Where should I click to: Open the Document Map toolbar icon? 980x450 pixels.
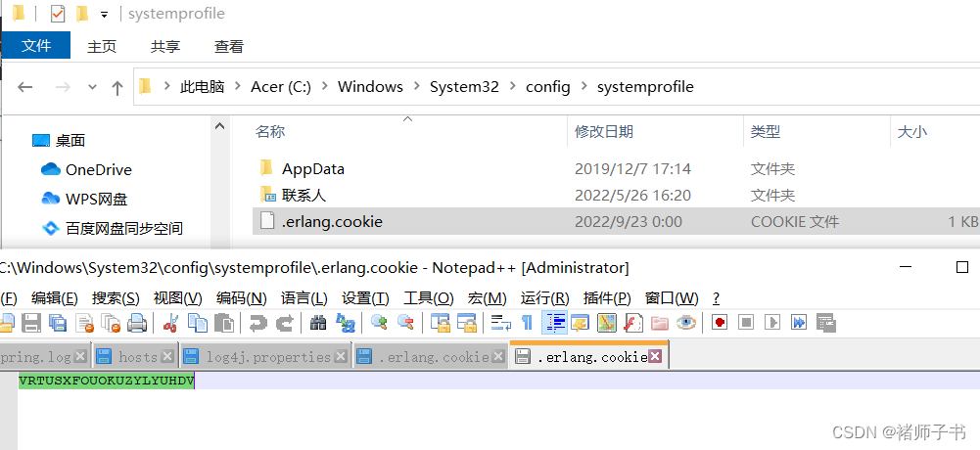[607, 323]
